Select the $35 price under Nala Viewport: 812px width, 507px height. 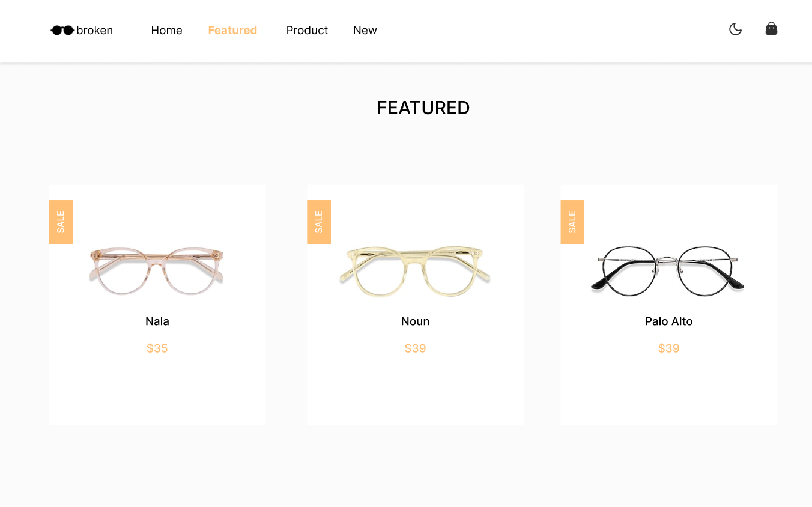pyautogui.click(x=157, y=348)
